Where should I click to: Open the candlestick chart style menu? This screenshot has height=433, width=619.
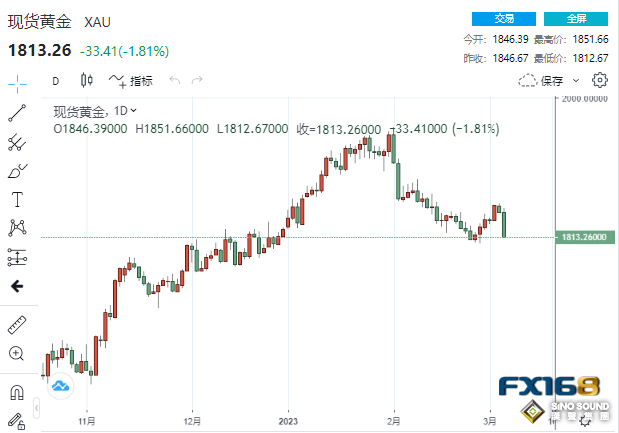tap(86, 81)
